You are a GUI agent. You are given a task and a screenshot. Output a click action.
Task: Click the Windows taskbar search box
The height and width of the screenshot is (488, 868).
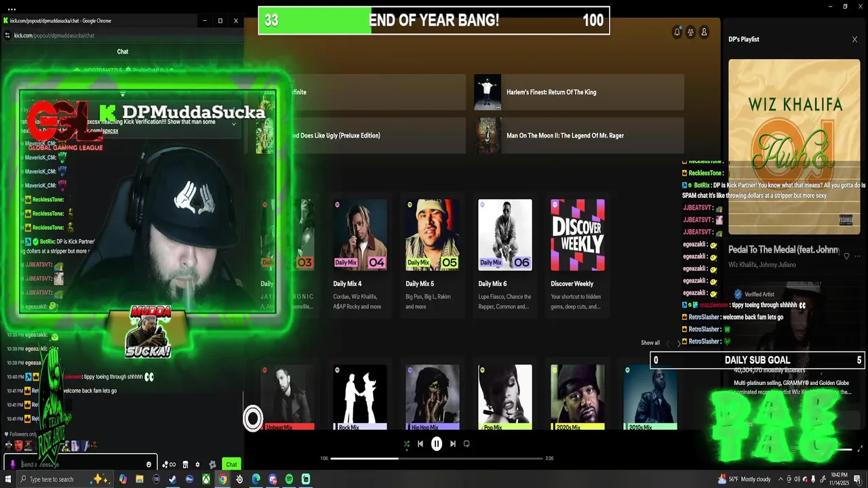coord(66,479)
